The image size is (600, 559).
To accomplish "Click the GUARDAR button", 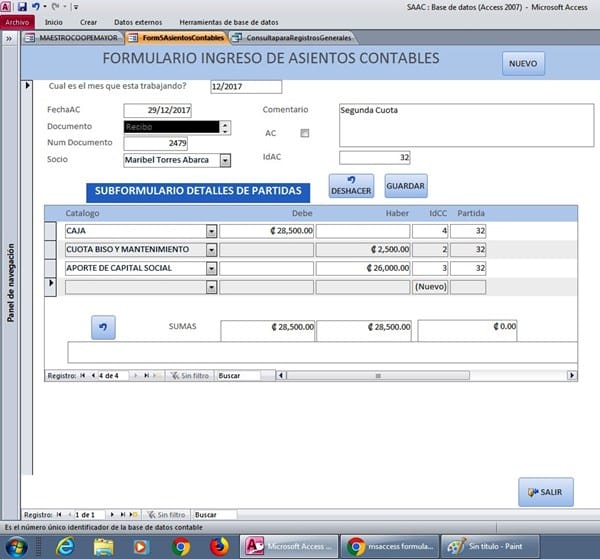I will coord(405,186).
